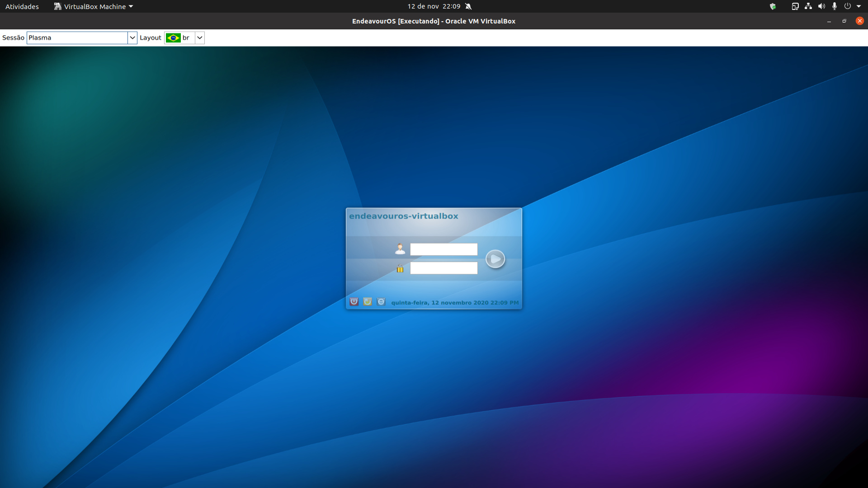Viewport: 868px width, 488px height.
Task: Toggle the notifications bell beside the clock
Action: coord(468,6)
